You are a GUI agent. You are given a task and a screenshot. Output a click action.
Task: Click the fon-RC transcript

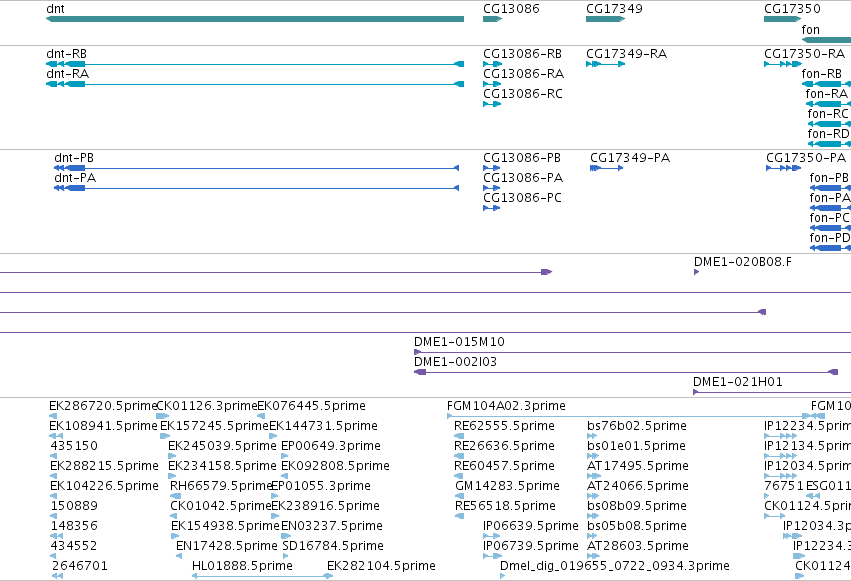tap(829, 124)
